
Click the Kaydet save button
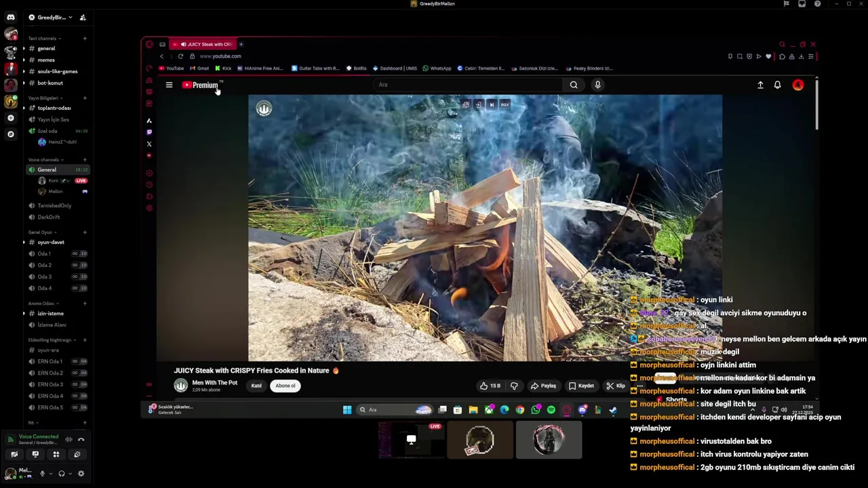[581, 386]
